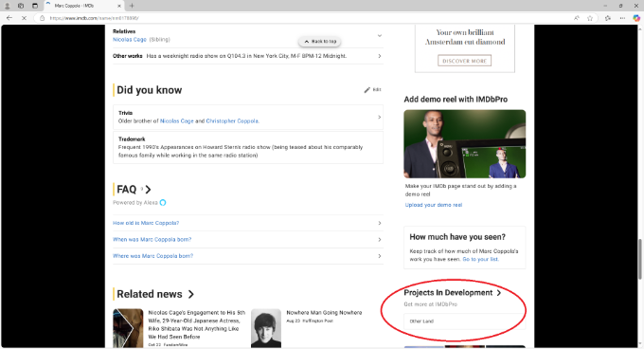Open Projects In Development heading

[x=452, y=293]
